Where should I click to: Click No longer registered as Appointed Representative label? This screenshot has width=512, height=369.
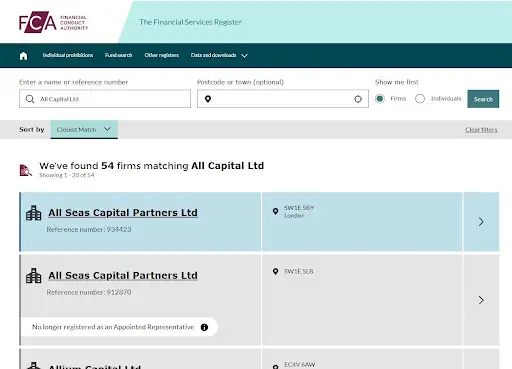pyautogui.click(x=113, y=327)
